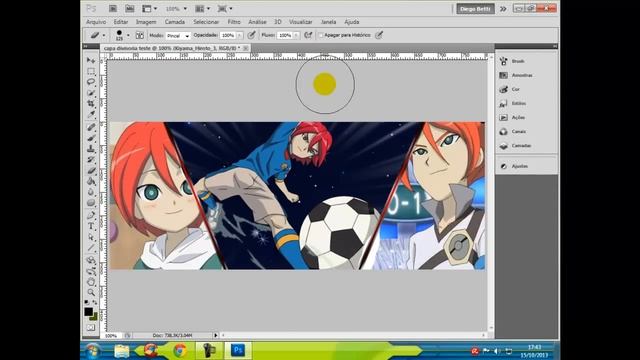Select the 3D Rotate tool

(x=91, y=260)
